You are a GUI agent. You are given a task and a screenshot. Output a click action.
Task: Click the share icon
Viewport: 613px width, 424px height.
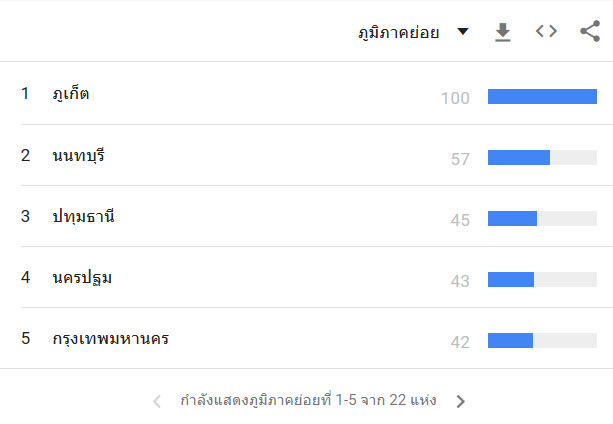point(590,31)
